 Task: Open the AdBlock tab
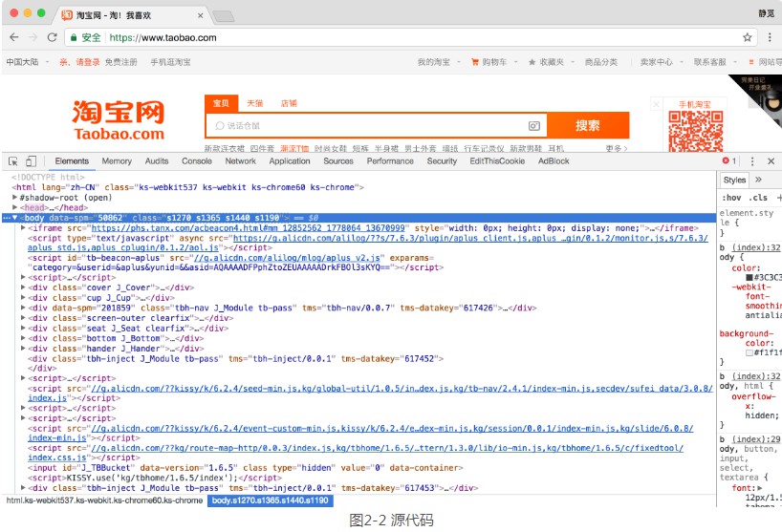554,160
